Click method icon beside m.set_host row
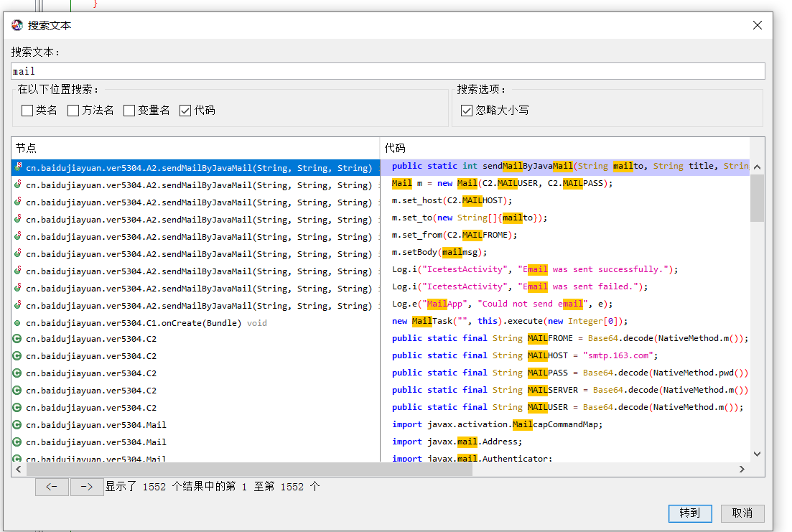 point(18,202)
